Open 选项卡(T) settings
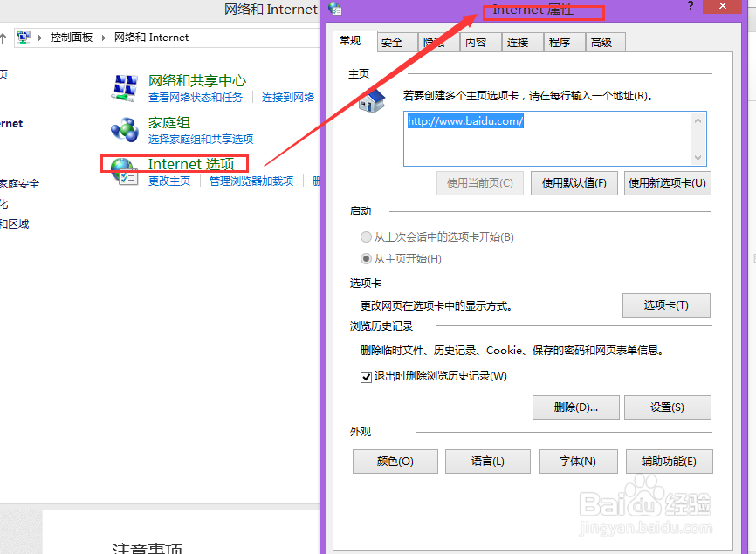Screen dimensions: 756x554 [667, 305]
